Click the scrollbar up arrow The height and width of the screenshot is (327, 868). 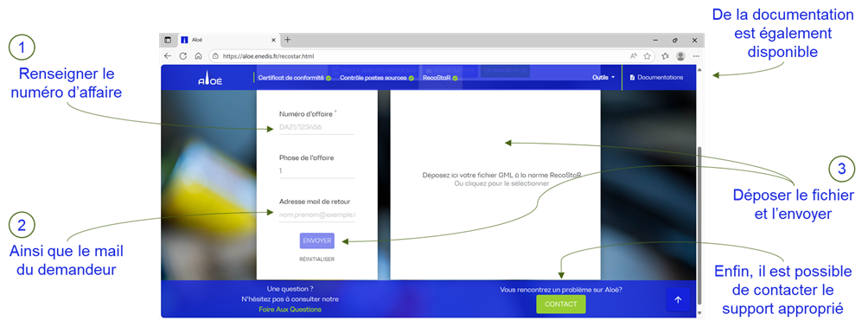[x=700, y=70]
